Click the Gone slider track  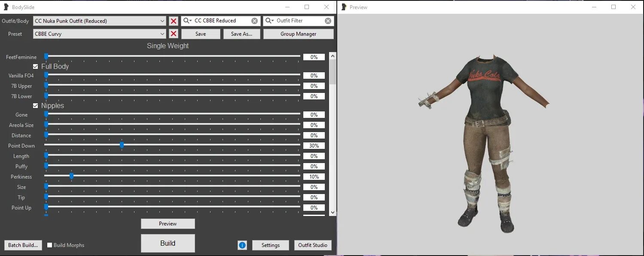(x=172, y=114)
